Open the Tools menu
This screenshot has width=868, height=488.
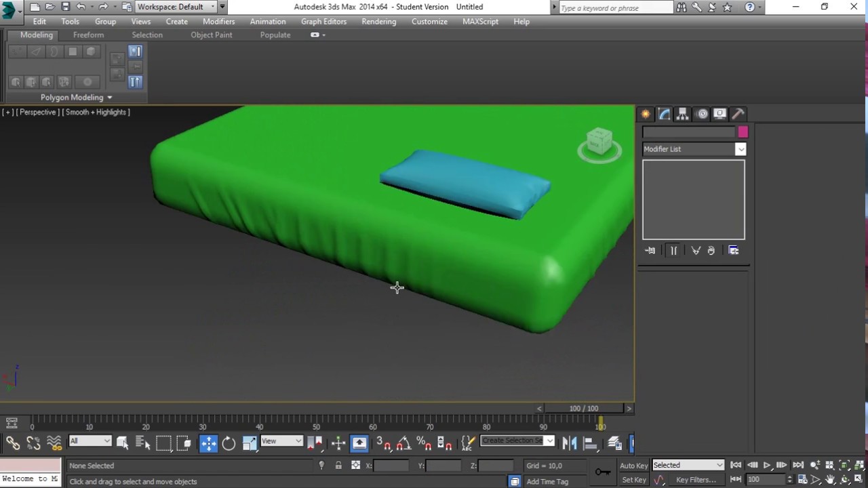pos(71,22)
